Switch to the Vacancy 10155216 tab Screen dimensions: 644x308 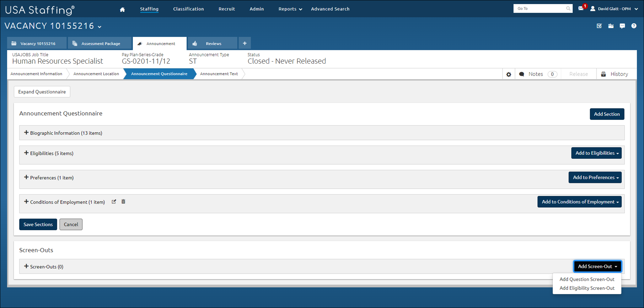(x=37, y=43)
